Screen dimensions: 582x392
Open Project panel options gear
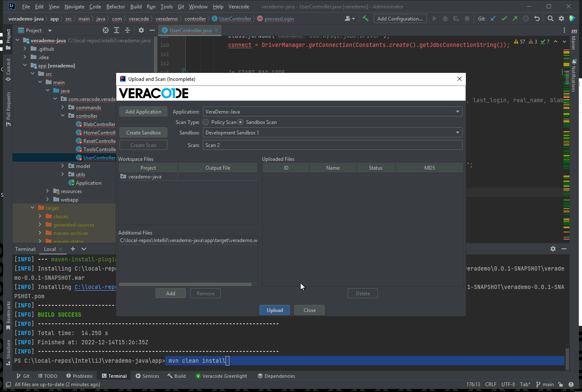click(141, 30)
